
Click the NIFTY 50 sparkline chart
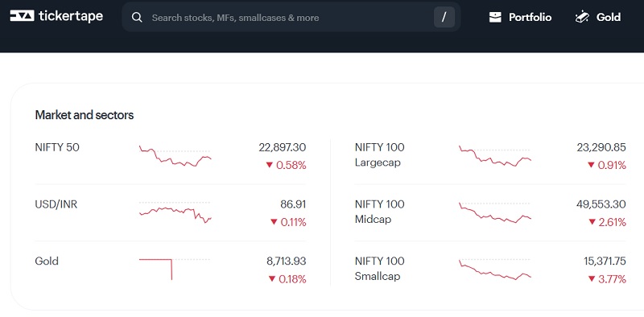[175, 156]
